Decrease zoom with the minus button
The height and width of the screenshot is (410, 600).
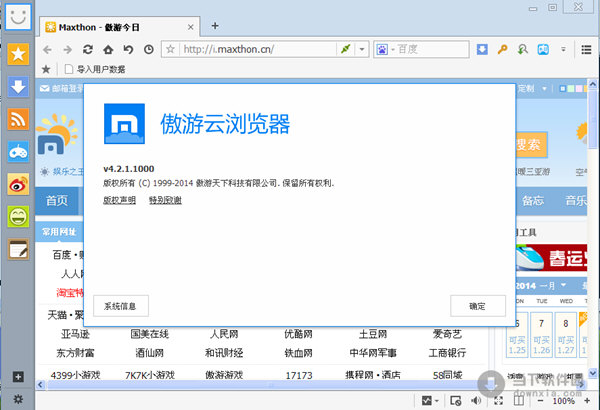540,400
